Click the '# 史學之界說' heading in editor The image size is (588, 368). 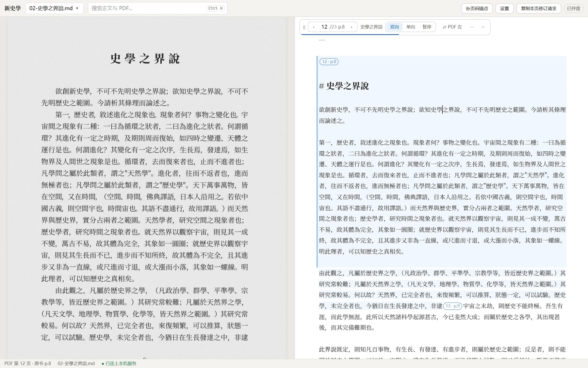pyautogui.click(x=344, y=86)
